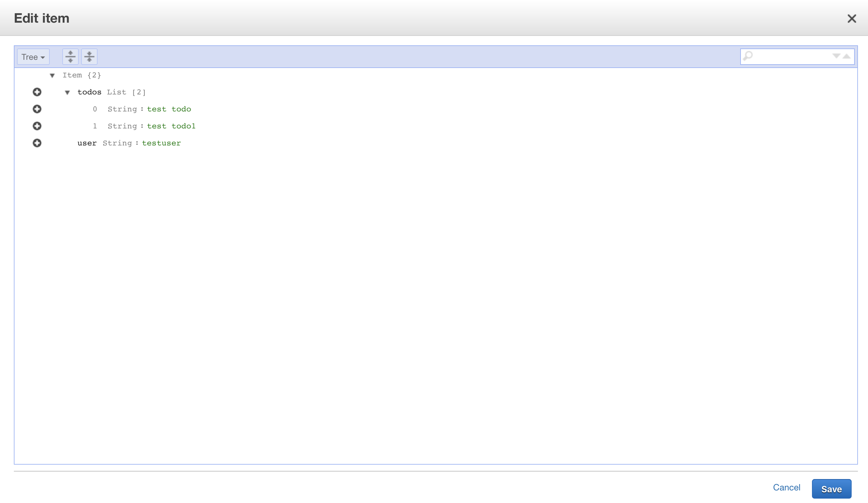Screen dimensions: 868x503
Task: Click the add child node icon for index 1
Action: click(x=37, y=126)
